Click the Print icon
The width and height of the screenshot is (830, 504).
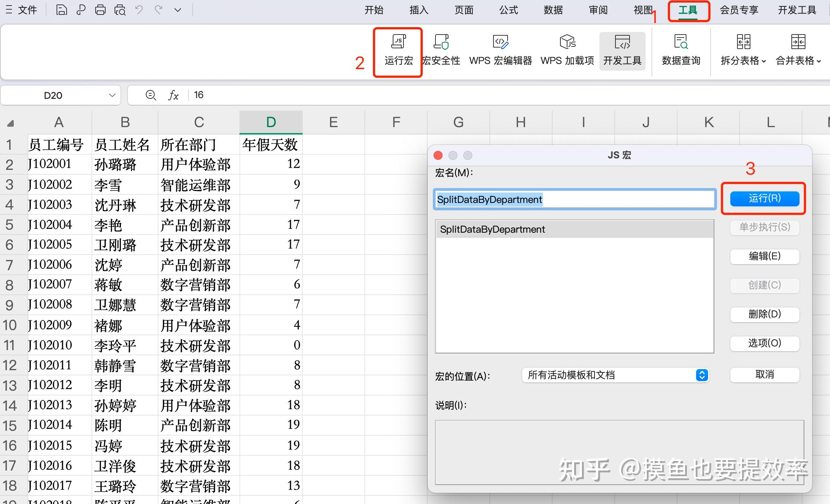pyautogui.click(x=100, y=10)
